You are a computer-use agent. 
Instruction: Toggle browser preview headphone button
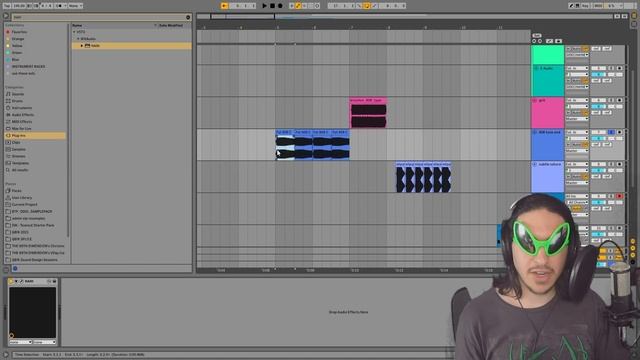tap(15, 269)
